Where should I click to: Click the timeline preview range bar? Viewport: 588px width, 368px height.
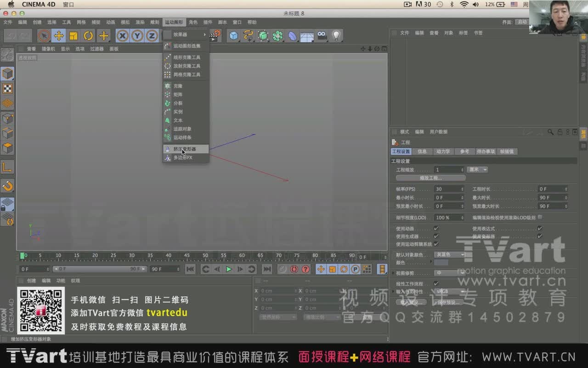click(100, 269)
